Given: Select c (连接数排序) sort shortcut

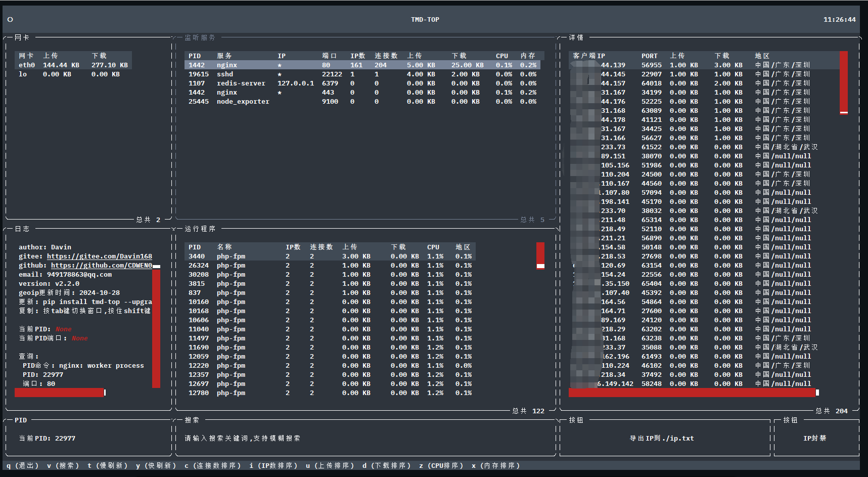Looking at the screenshot, I should coord(213,466).
